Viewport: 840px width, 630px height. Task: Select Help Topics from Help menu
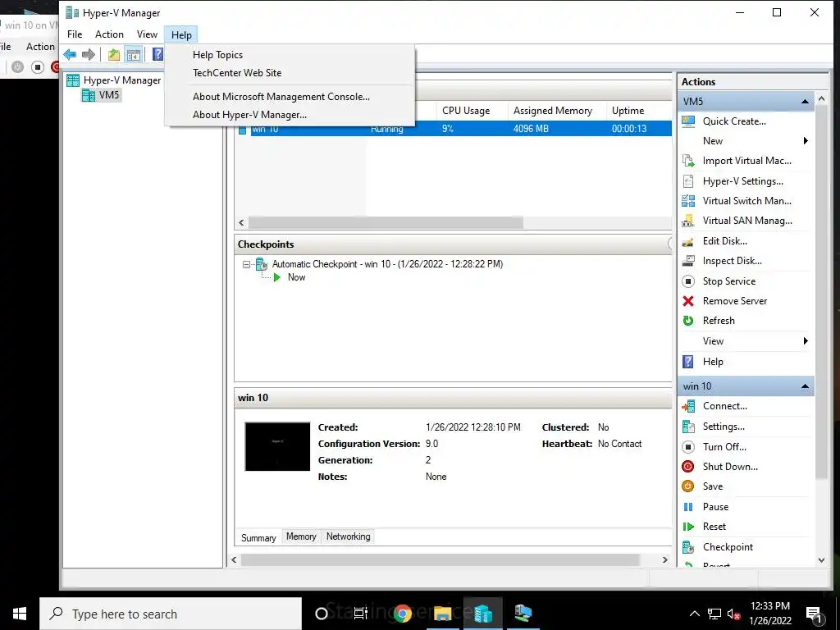pos(217,55)
